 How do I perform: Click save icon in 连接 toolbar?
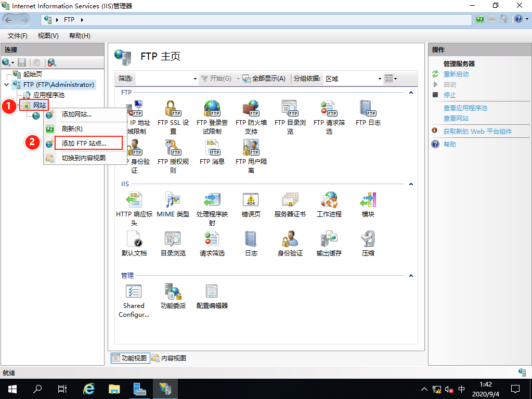click(x=22, y=62)
